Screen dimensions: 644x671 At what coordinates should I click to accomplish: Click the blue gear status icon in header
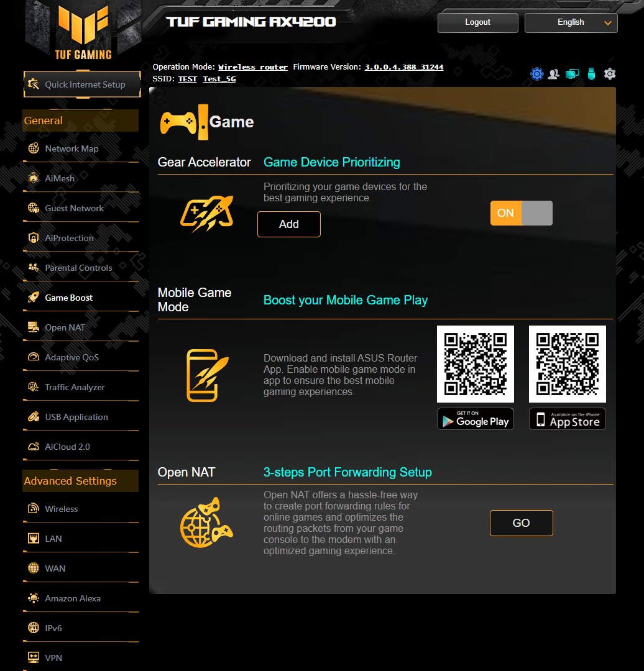coord(537,74)
